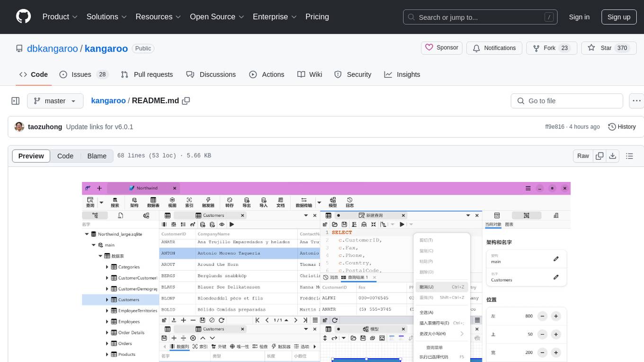Expand the Open Source menu
The height and width of the screenshot is (362, 644).
(217, 17)
